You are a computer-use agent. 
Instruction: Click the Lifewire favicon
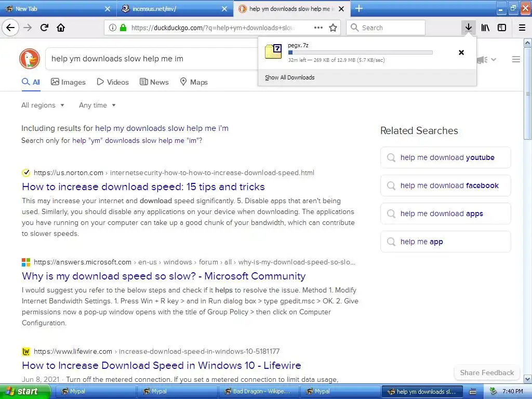(26, 352)
